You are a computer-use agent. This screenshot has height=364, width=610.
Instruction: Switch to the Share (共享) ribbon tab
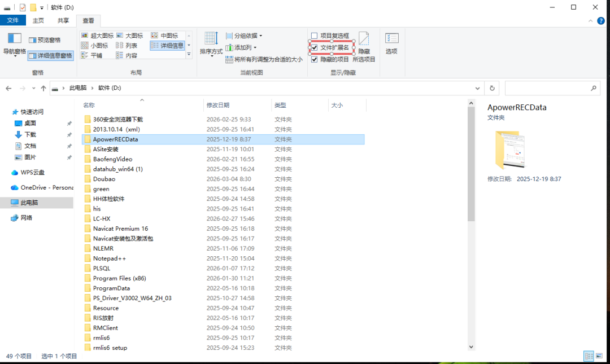tap(63, 20)
